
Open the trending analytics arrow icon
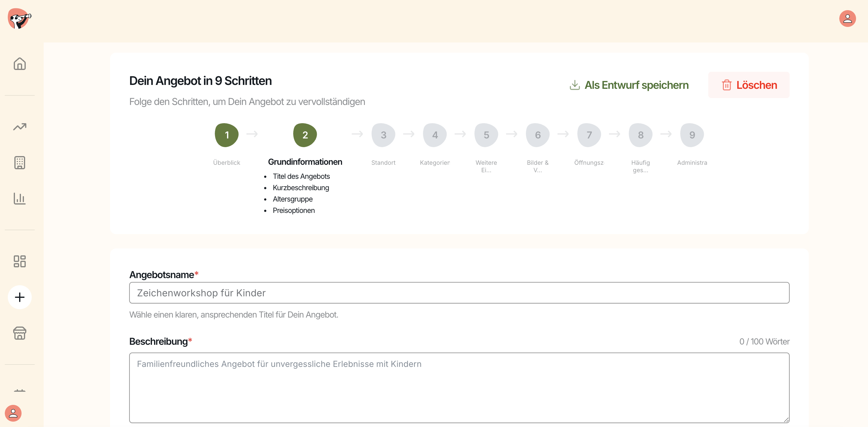[x=19, y=126]
